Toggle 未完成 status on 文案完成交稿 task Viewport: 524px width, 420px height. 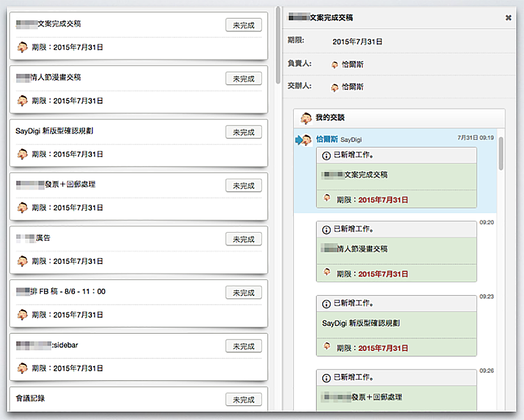click(244, 25)
